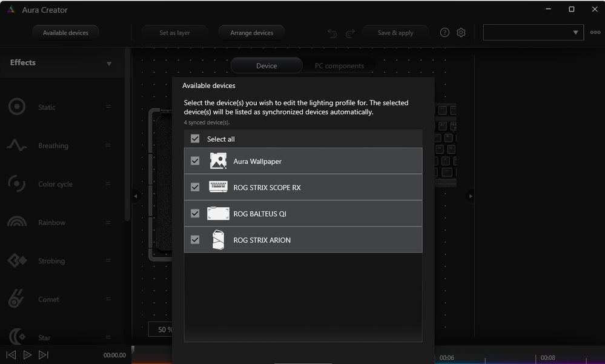Collapse the left panel with arrow
The image size is (605, 364).
136,196
